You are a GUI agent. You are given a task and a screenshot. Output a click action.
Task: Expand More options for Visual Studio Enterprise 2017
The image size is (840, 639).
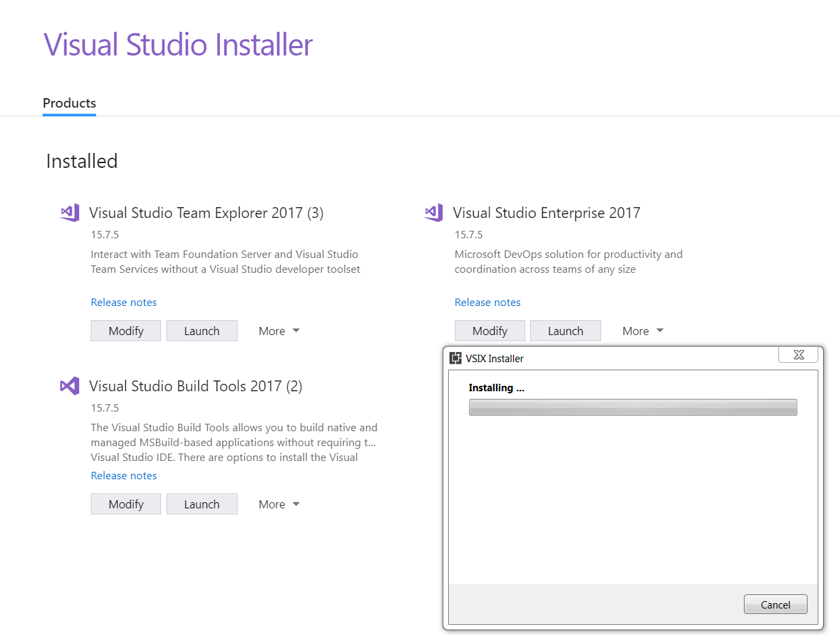tap(643, 331)
